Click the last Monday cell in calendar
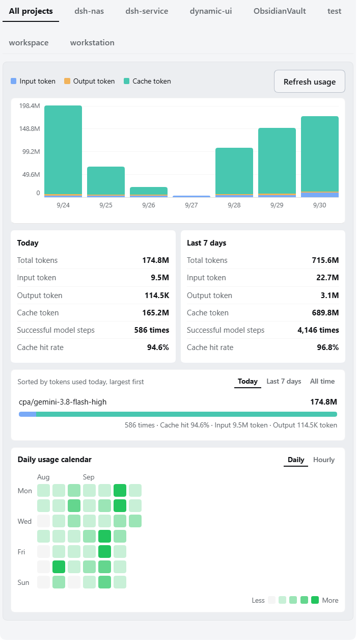 (x=135, y=491)
